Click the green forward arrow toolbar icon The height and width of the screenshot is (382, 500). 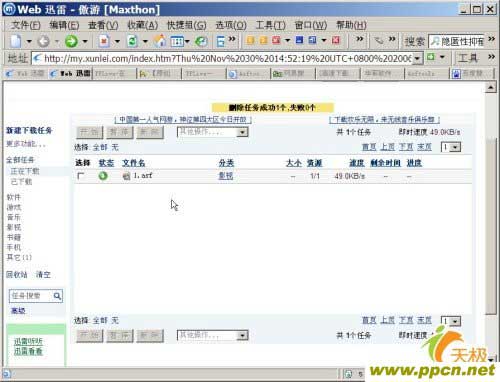[71, 41]
